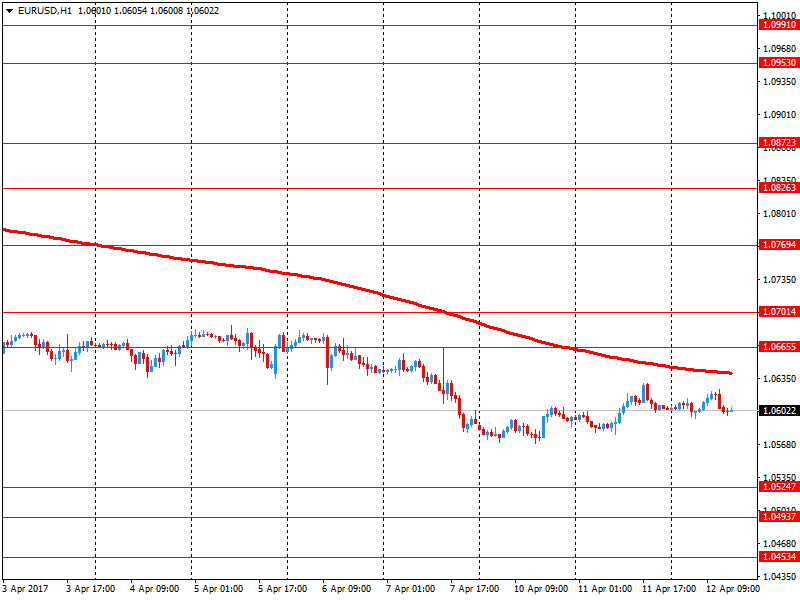Select the 1.08263 level price label
Image resolution: width=800 pixels, height=600 pixels.
tap(779, 188)
